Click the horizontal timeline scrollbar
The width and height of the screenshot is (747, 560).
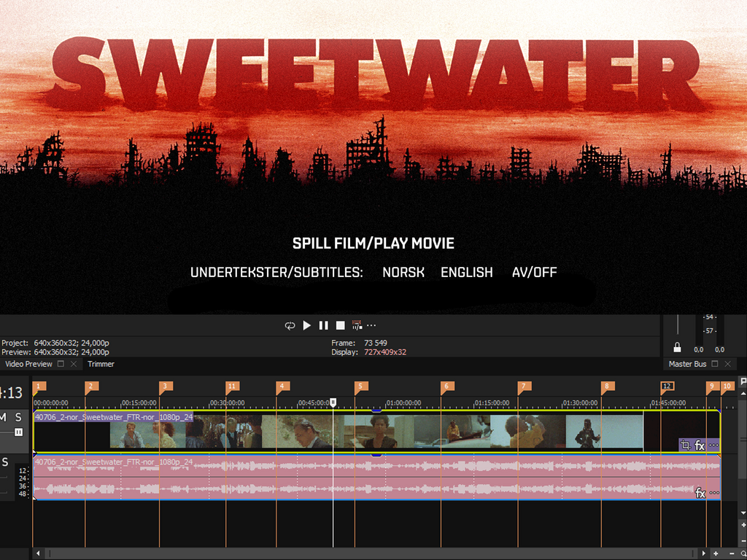point(365,554)
